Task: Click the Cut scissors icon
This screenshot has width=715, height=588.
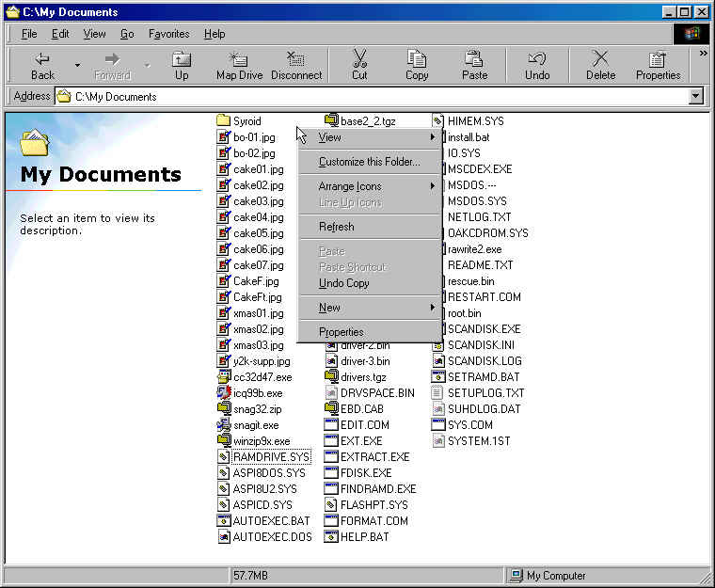Action: (x=359, y=65)
